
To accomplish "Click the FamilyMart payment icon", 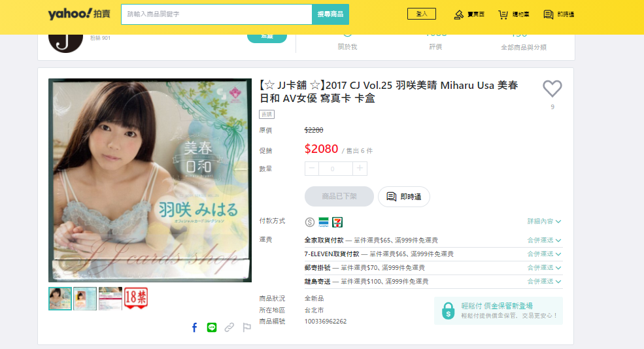I will pos(324,222).
